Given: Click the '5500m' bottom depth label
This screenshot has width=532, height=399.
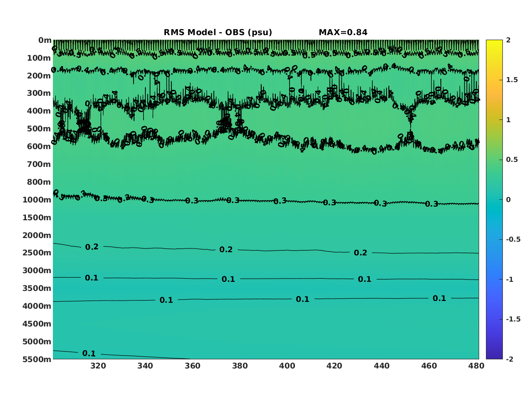Looking at the screenshot, I should click(x=37, y=359).
